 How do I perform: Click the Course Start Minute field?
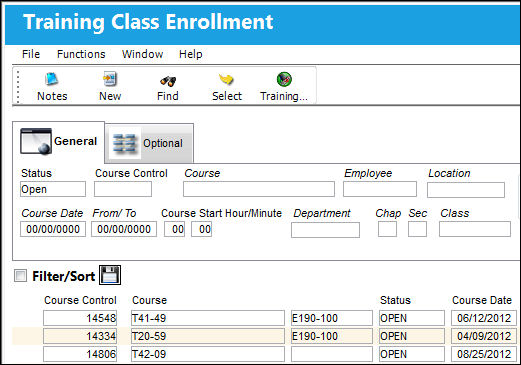point(201,229)
